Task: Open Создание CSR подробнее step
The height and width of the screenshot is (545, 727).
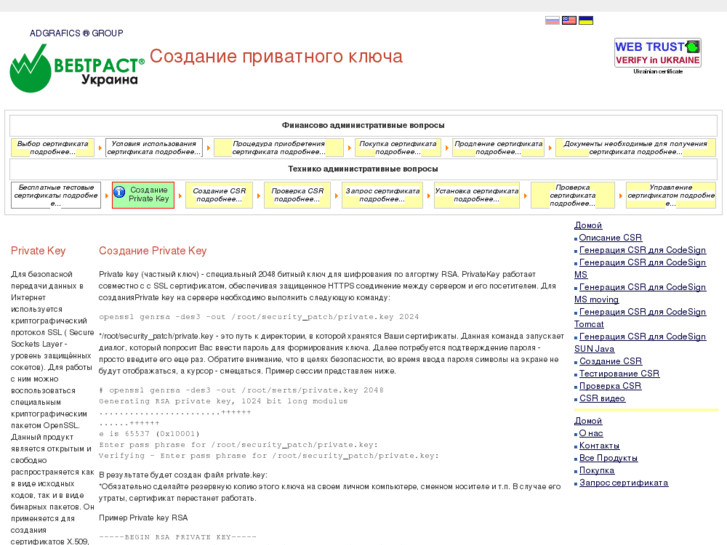Action: point(219,195)
